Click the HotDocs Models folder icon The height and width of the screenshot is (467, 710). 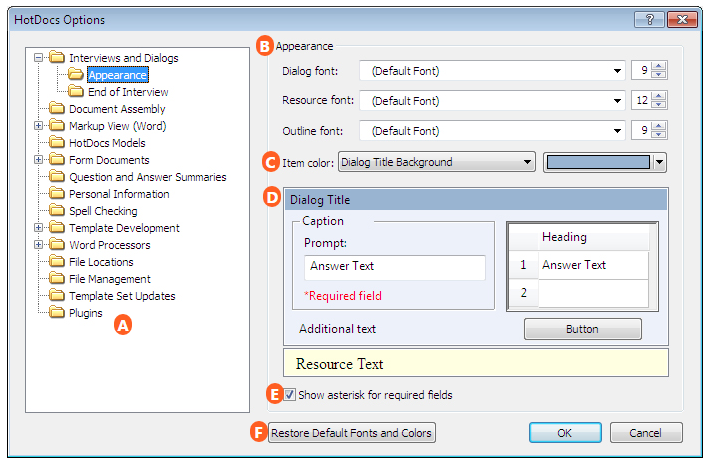[57, 143]
